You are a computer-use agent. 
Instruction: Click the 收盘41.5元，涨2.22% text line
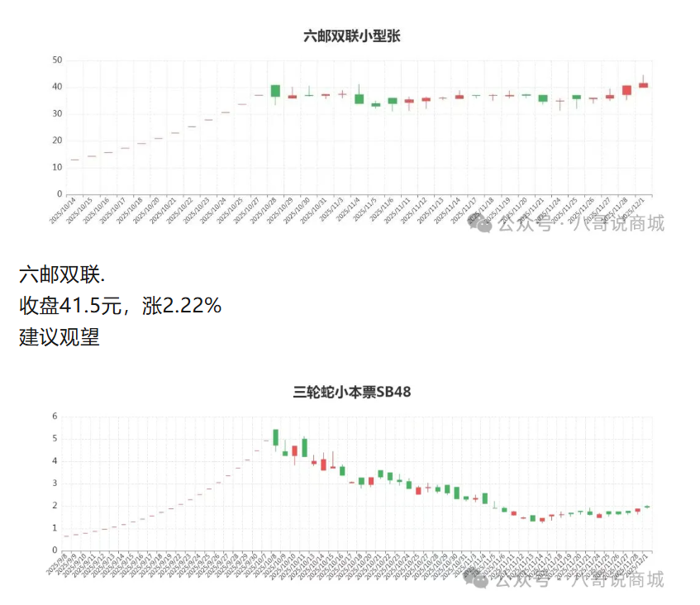[121, 306]
